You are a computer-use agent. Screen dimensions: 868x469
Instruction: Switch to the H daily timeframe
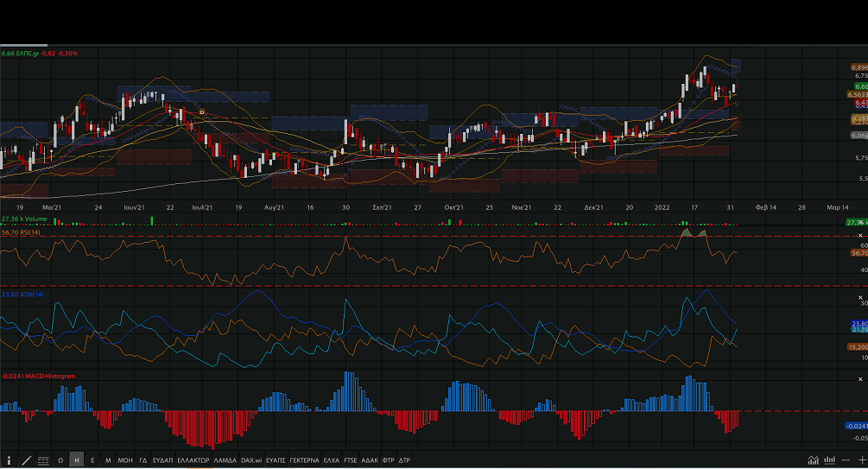77,460
